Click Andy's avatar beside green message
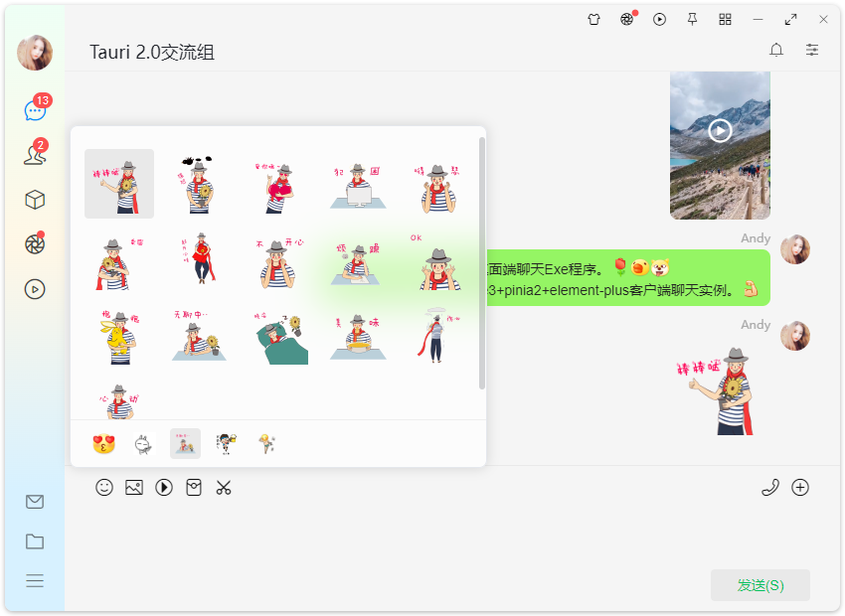845x616 pixels. point(795,249)
